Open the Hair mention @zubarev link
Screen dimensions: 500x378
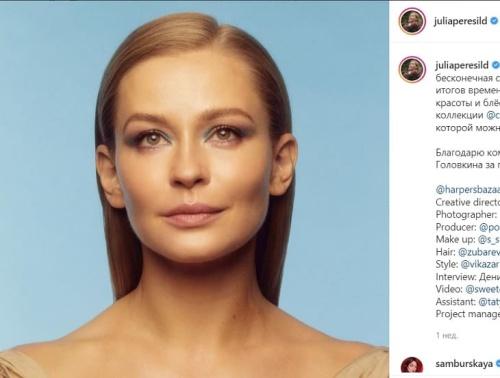tap(479, 252)
